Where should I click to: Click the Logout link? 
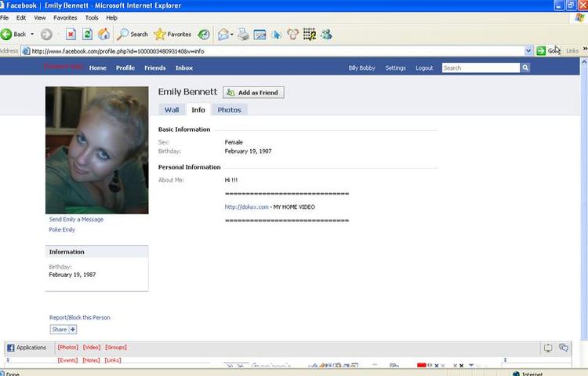point(424,68)
